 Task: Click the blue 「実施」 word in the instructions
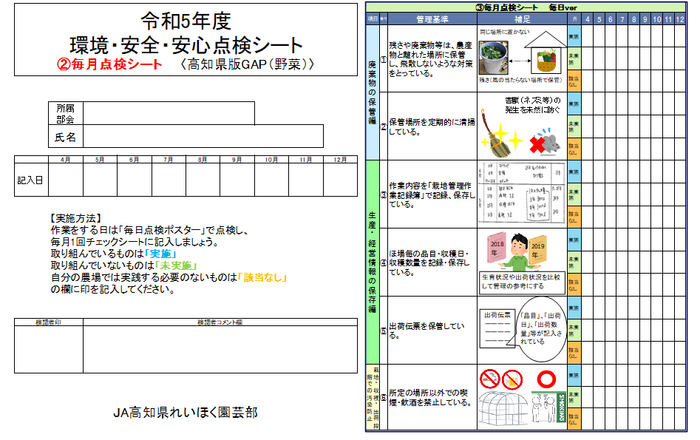pyautogui.click(x=161, y=254)
